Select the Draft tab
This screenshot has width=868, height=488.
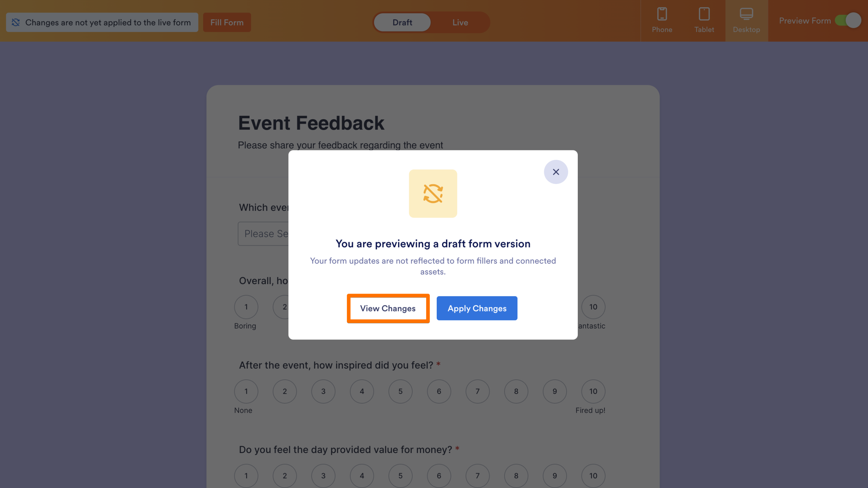tap(402, 22)
